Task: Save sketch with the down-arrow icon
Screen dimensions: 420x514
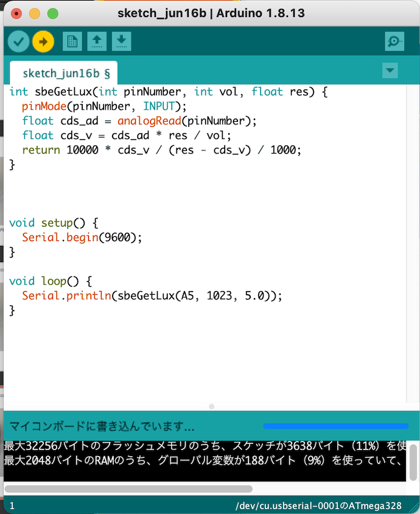Action: click(x=122, y=41)
